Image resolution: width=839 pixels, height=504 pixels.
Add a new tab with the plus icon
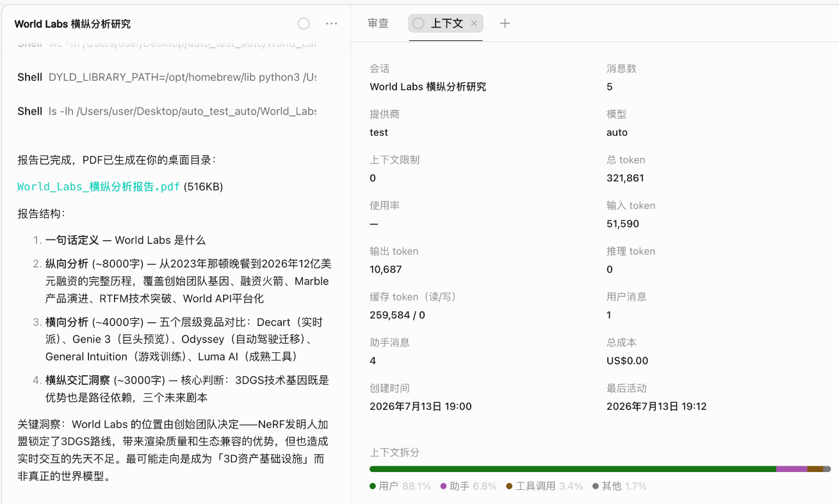pyautogui.click(x=505, y=23)
